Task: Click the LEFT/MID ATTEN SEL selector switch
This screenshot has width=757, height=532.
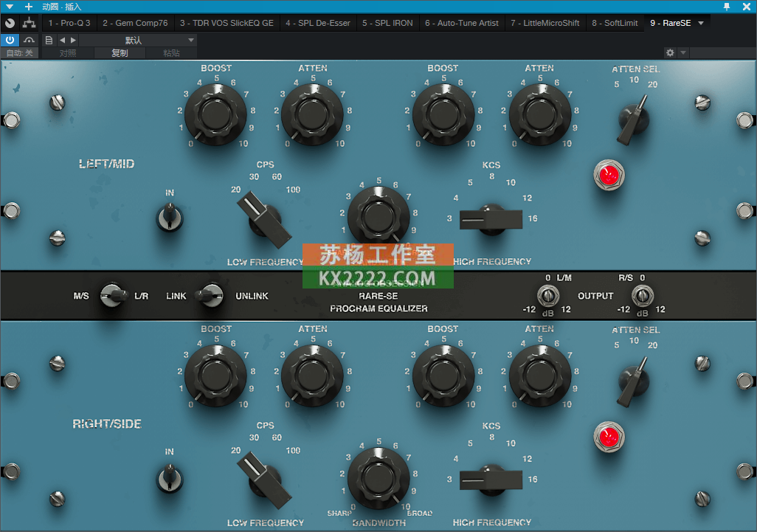Action: (633, 120)
